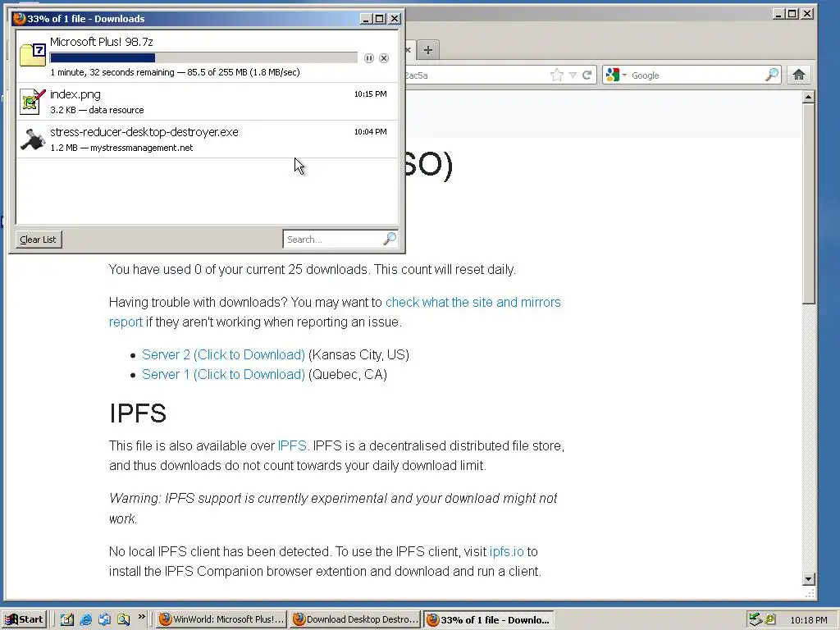The width and height of the screenshot is (840, 630).
Task: Select the 7z archive file icon
Action: click(x=32, y=55)
